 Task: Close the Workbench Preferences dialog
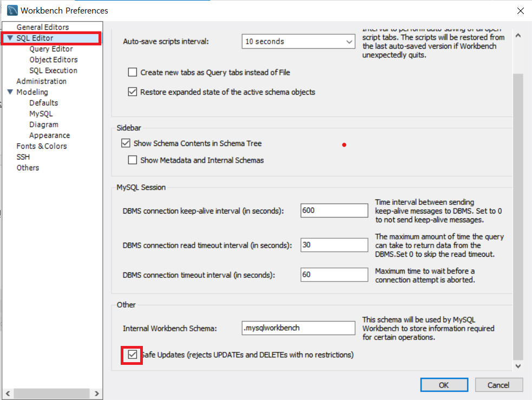tap(521, 11)
